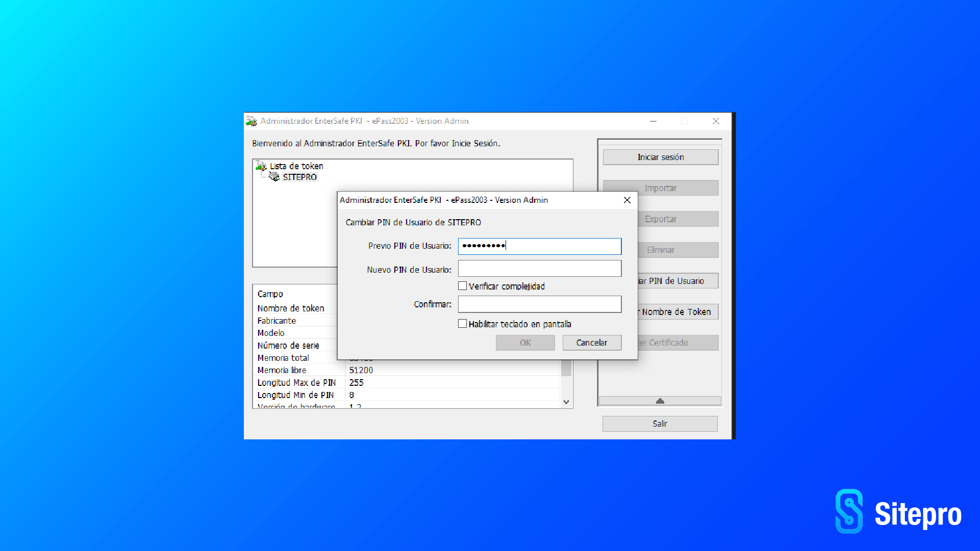The height and width of the screenshot is (551, 980).
Task: Select the Número de serie row
Action: [x=295, y=345]
